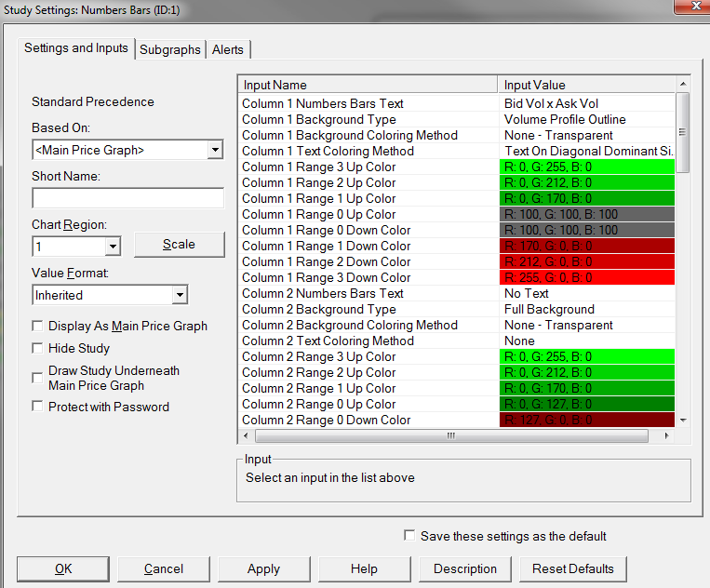Image resolution: width=710 pixels, height=588 pixels.
Task: Open Help for this study
Action: pos(365,569)
